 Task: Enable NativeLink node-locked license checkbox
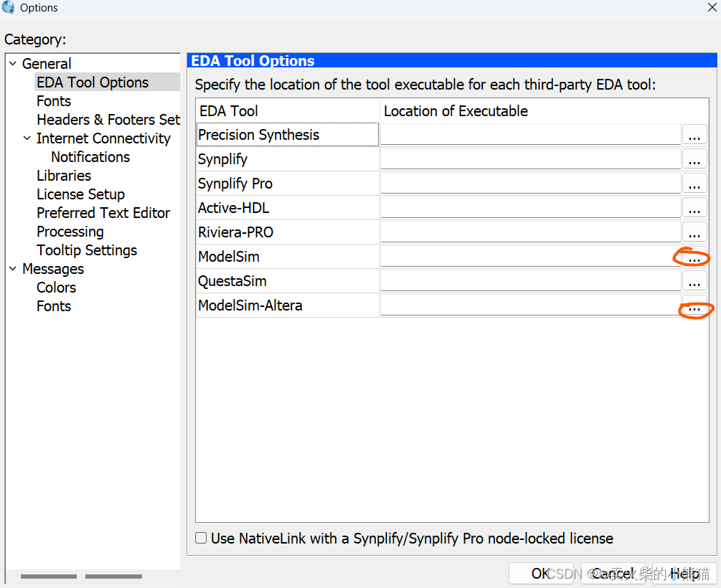(x=202, y=538)
